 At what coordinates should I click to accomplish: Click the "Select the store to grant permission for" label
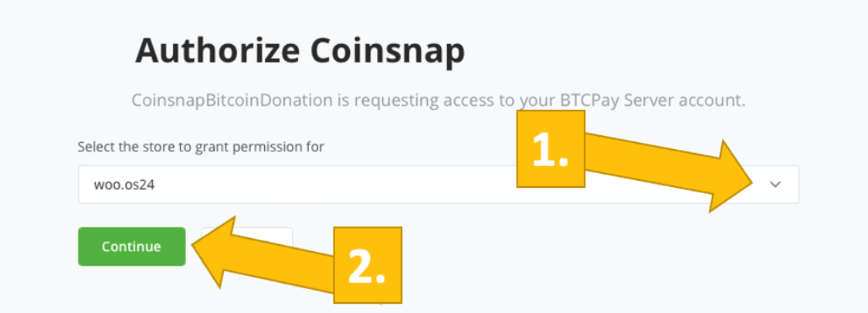(x=201, y=146)
